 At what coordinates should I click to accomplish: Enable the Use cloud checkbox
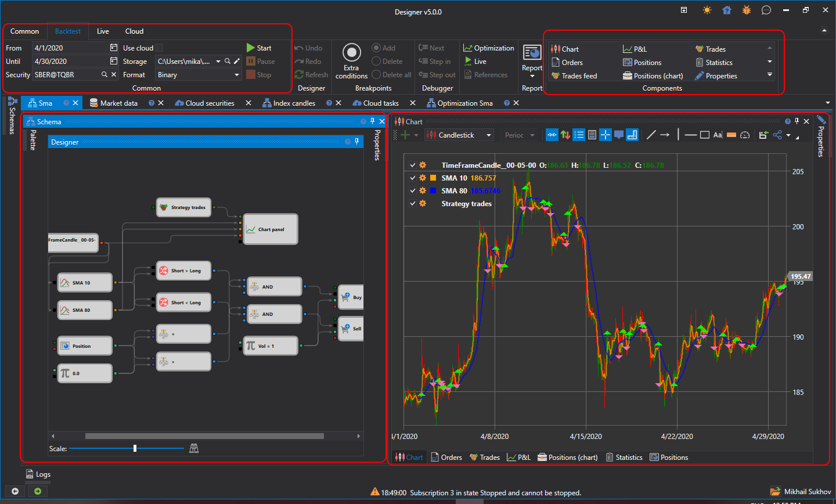pos(159,48)
